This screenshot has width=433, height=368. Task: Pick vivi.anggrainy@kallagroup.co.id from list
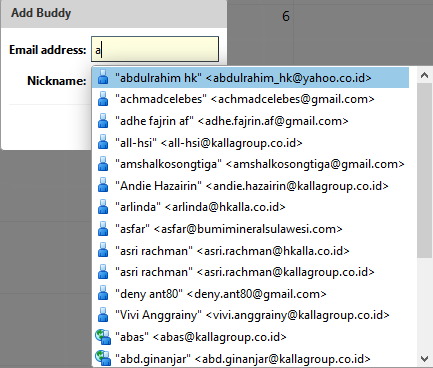[x=250, y=315]
